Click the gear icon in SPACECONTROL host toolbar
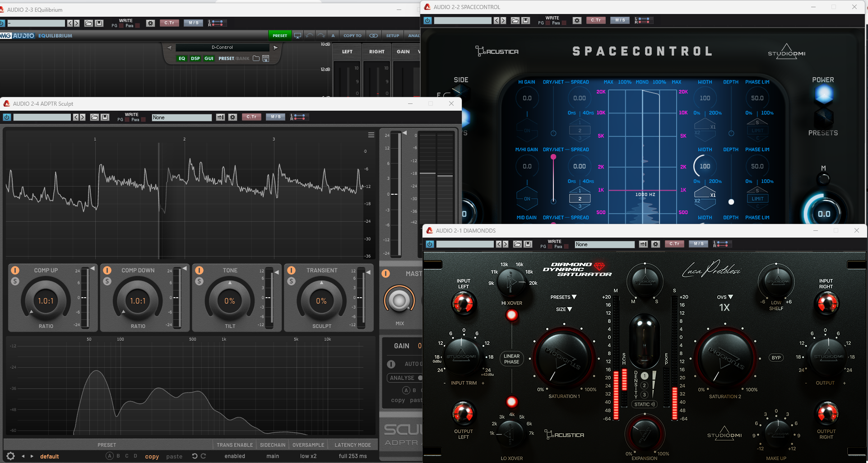868x463 pixels. (577, 20)
